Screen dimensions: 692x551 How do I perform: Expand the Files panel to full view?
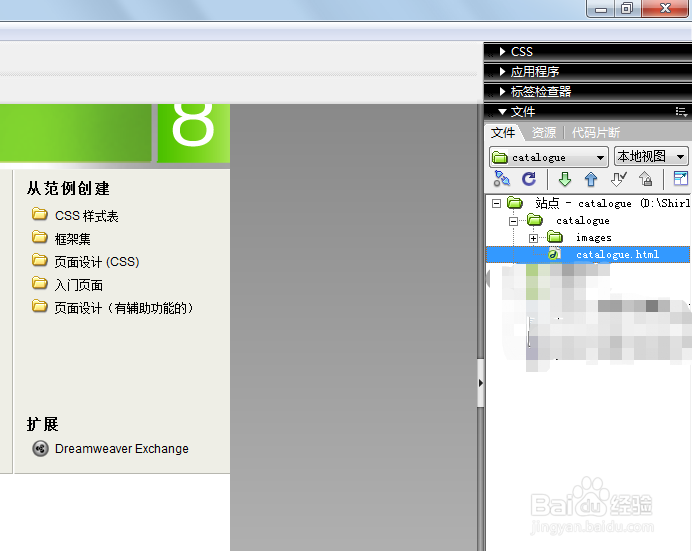click(x=681, y=179)
